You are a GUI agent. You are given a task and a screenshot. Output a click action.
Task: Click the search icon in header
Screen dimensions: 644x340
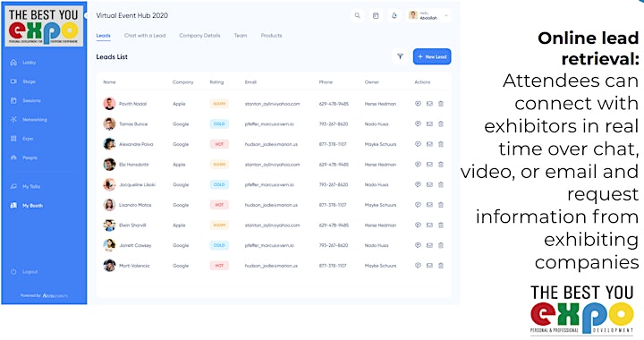coord(357,15)
